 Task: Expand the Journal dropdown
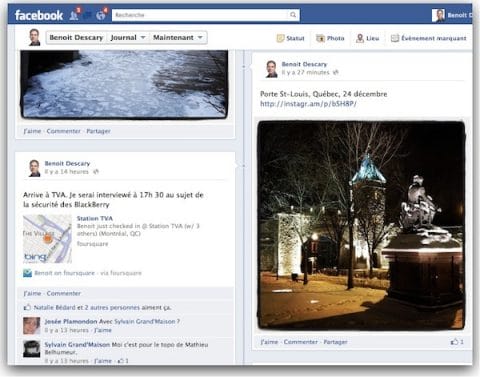(x=128, y=37)
